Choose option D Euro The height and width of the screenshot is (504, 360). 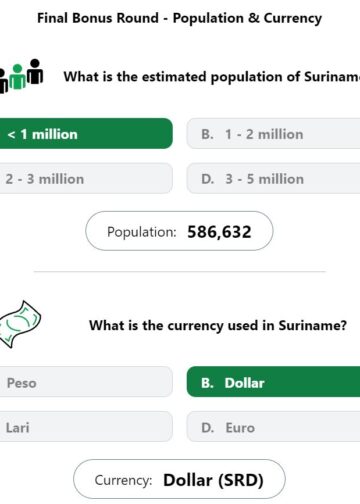click(x=273, y=427)
